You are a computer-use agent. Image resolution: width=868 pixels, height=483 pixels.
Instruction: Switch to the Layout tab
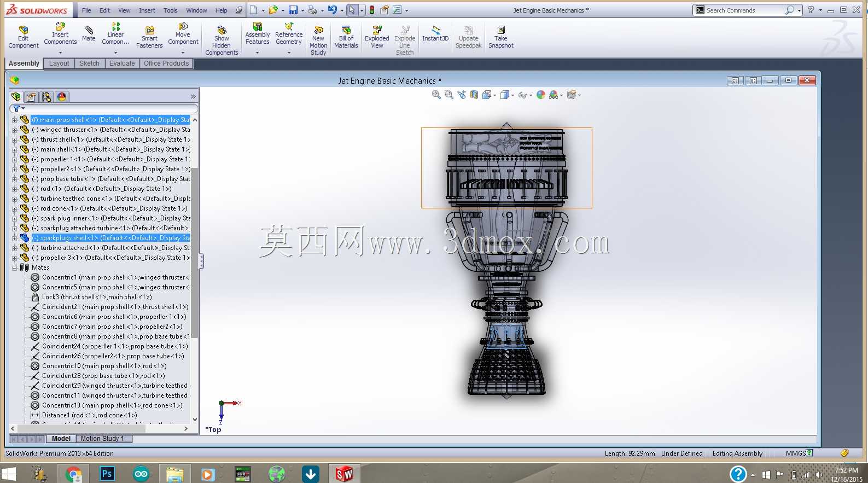(x=59, y=63)
